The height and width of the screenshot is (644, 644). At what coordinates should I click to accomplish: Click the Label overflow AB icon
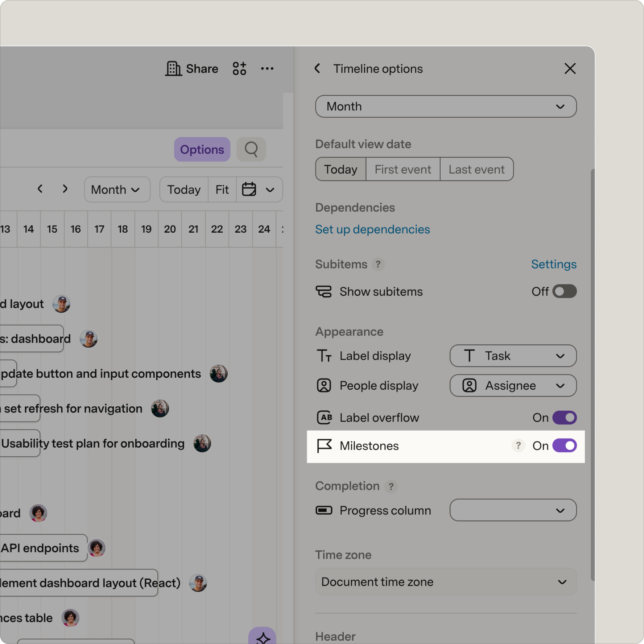[324, 418]
